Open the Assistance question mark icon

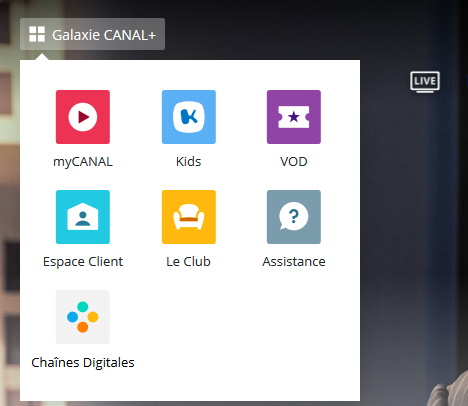tap(294, 217)
